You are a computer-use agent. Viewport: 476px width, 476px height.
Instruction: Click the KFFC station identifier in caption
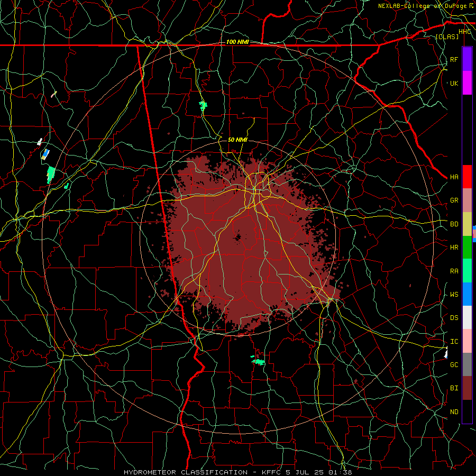pyautogui.click(x=272, y=472)
